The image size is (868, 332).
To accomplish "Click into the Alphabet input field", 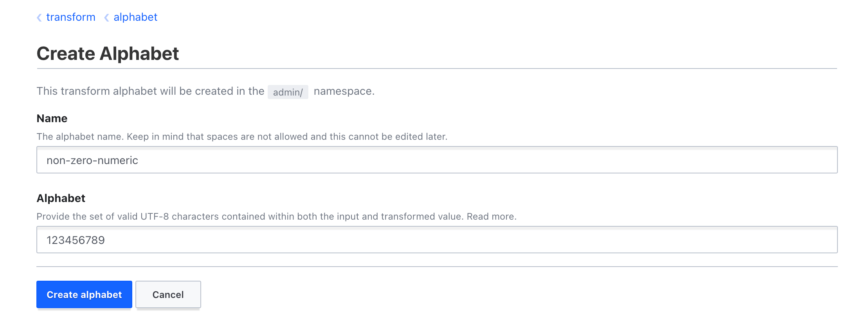I will point(437,240).
